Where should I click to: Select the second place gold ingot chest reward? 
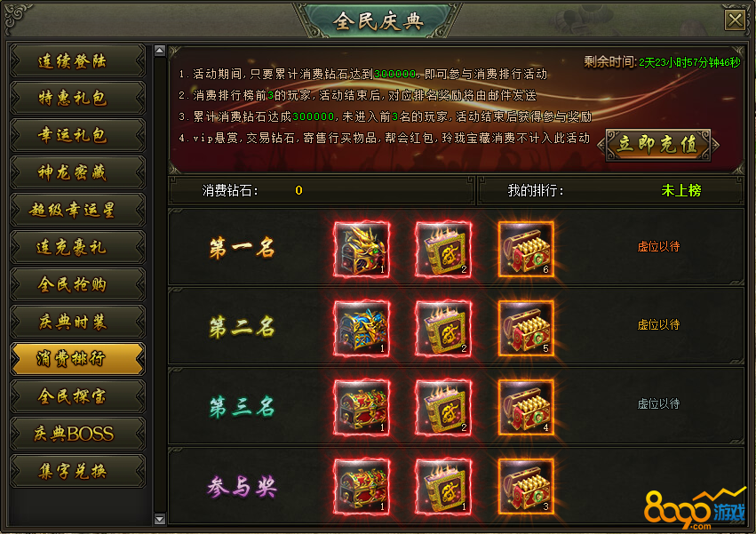526,329
